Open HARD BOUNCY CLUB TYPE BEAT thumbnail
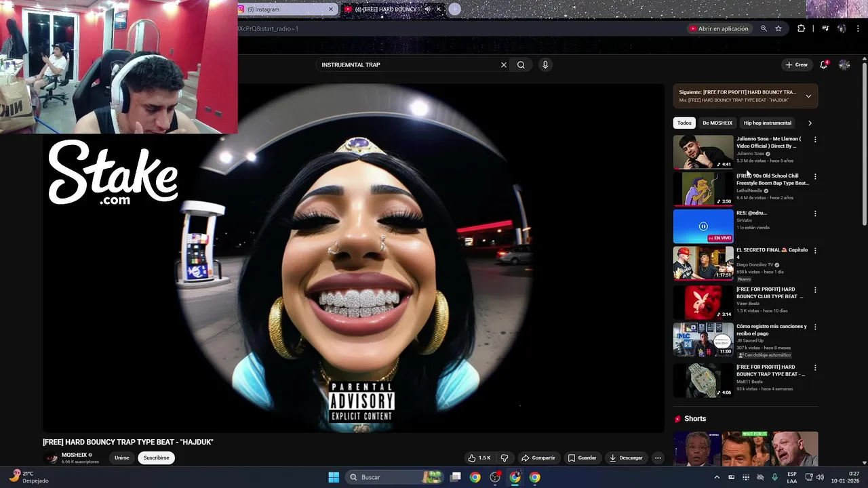This screenshot has height=488, width=868. click(x=703, y=302)
